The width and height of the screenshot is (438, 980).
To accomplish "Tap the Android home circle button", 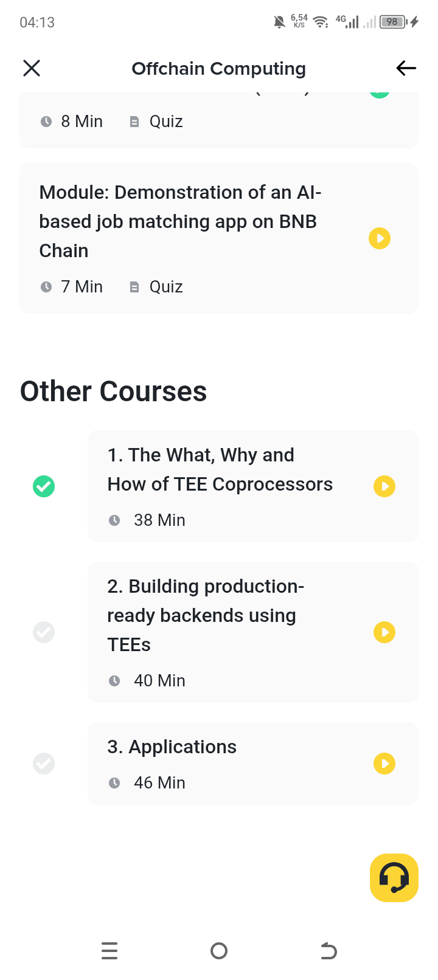I will (219, 951).
